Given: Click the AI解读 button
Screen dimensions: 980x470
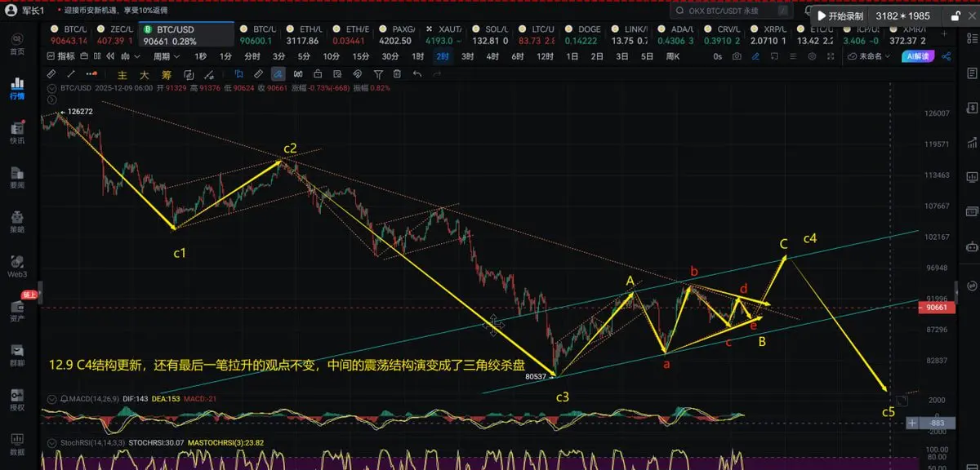Looking at the screenshot, I should 919,56.
